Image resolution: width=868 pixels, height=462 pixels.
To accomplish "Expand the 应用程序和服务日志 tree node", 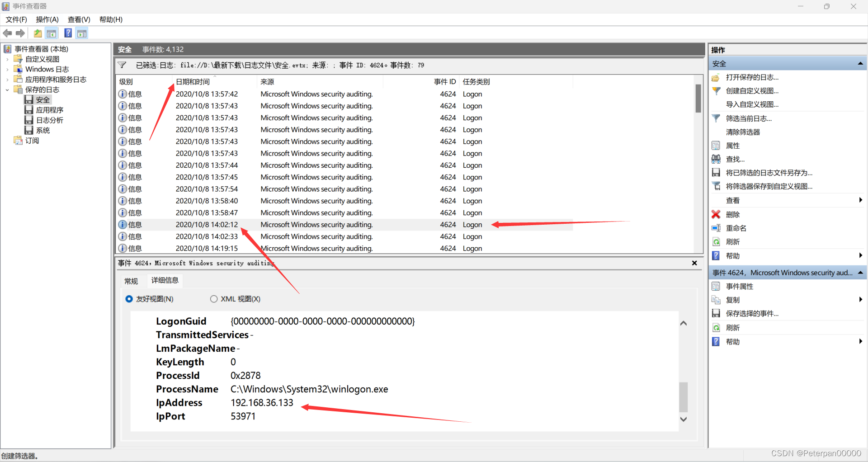I will click(7, 80).
